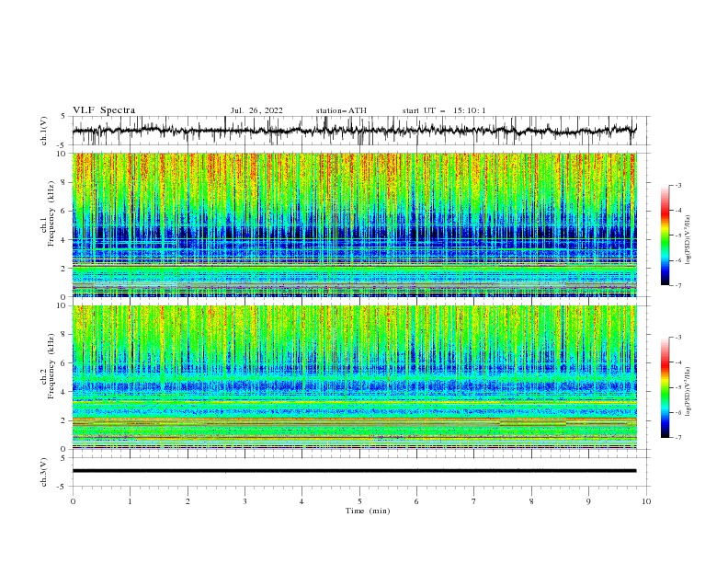Click the ch.3(V) flat black trace
728x563 pixels.
pos(354,471)
